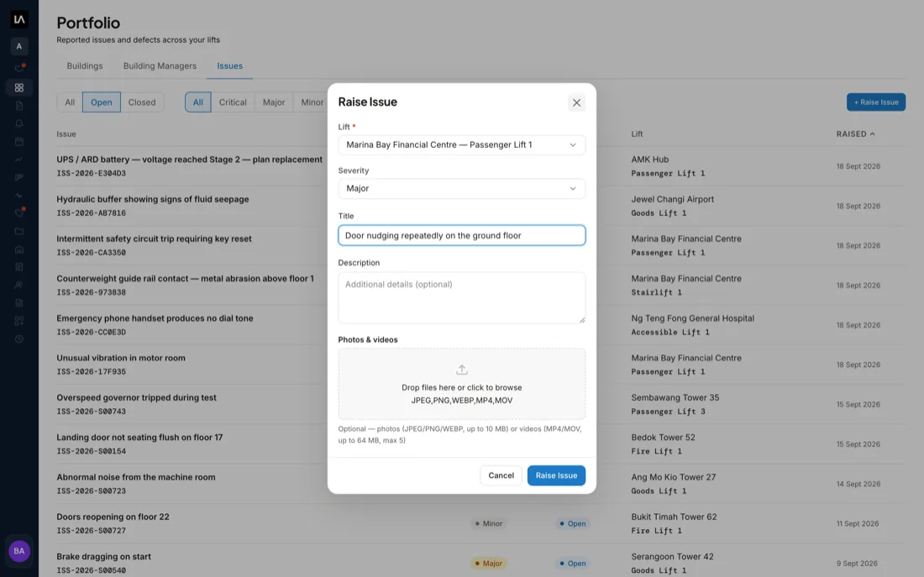Open the building icon in the sidebar
Image resolution: width=924 pixels, height=577 pixels.
tap(18, 249)
